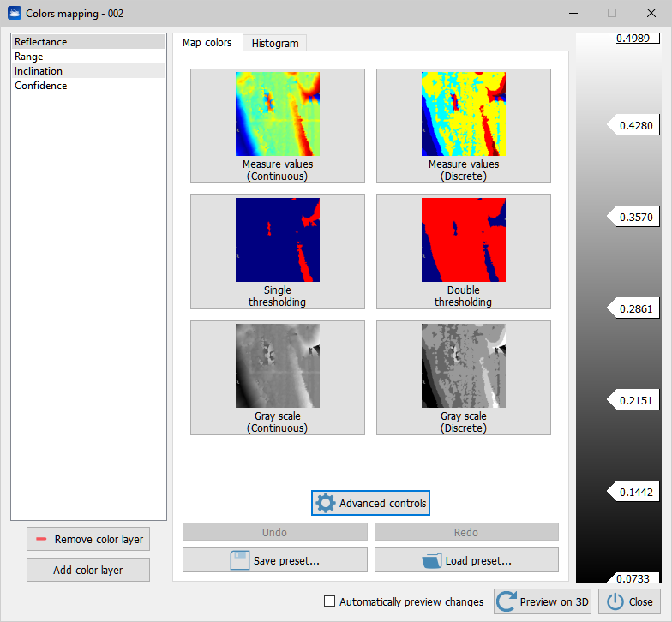Pick Gray scale Discrete map
Image resolution: width=672 pixels, height=622 pixels.
coord(463,377)
